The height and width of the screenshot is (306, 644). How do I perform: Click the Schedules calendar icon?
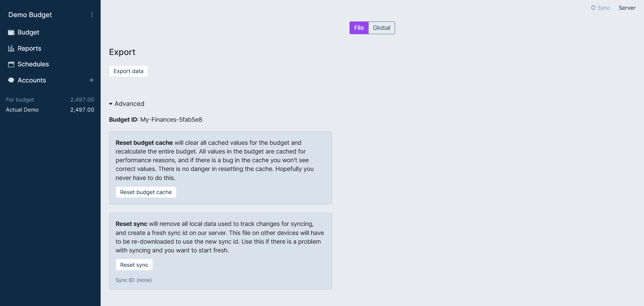click(11, 64)
